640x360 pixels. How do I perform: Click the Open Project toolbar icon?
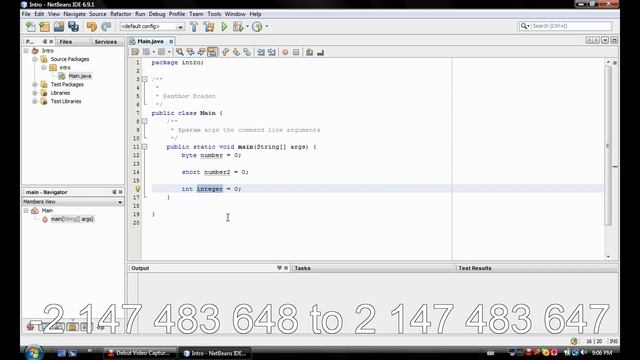[59, 27]
